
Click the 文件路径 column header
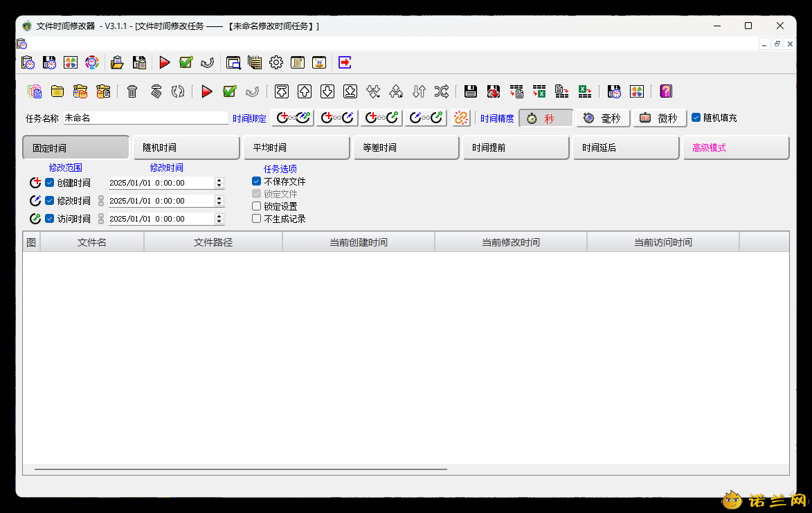click(x=213, y=242)
